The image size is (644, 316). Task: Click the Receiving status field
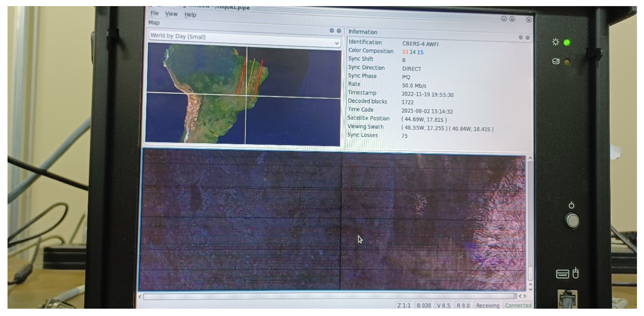point(487,305)
